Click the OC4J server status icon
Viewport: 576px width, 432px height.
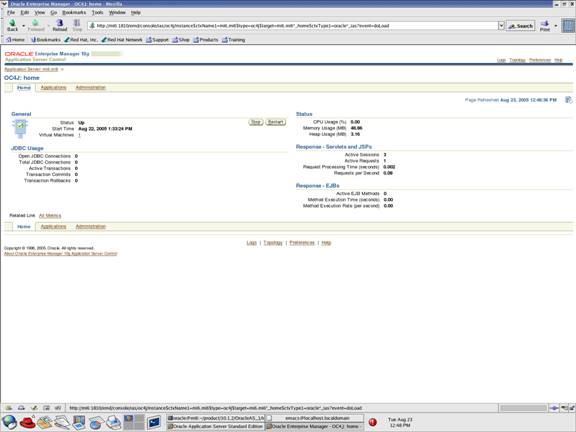pyautogui.click(x=20, y=129)
